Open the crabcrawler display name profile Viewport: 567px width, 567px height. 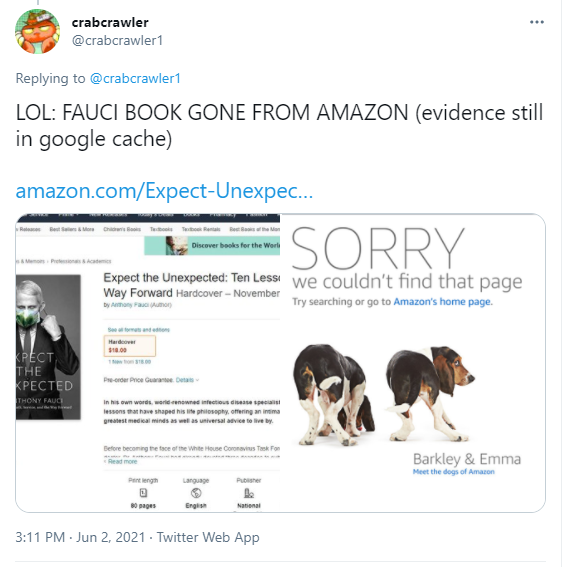[x=110, y=22]
